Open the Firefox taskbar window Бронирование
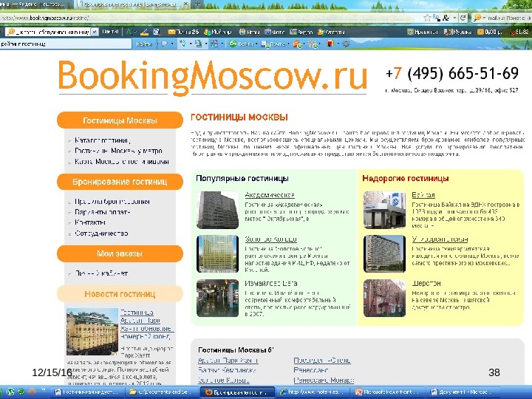This screenshot has height=399, width=532. [x=237, y=392]
